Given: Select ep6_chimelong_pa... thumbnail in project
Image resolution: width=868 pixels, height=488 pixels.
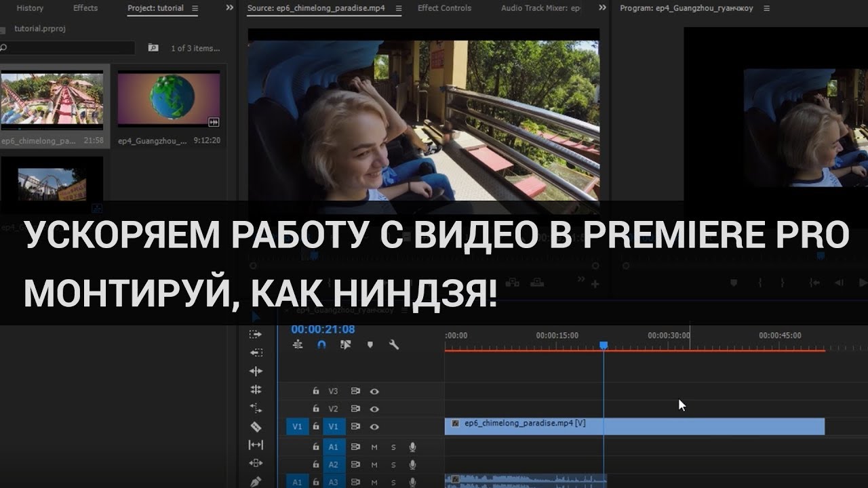Looking at the screenshot, I should click(52, 100).
